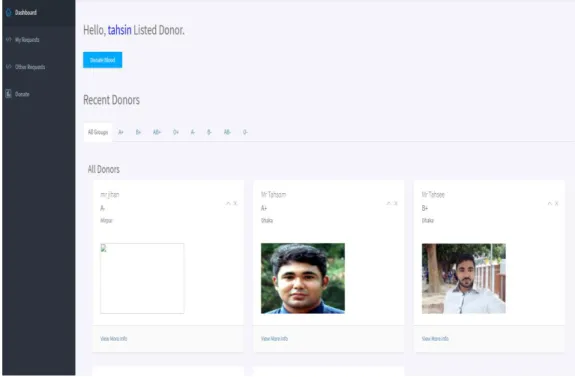Click Mr Tahsam's donor photo
Viewport: 575px width, 377px height.
[303, 278]
